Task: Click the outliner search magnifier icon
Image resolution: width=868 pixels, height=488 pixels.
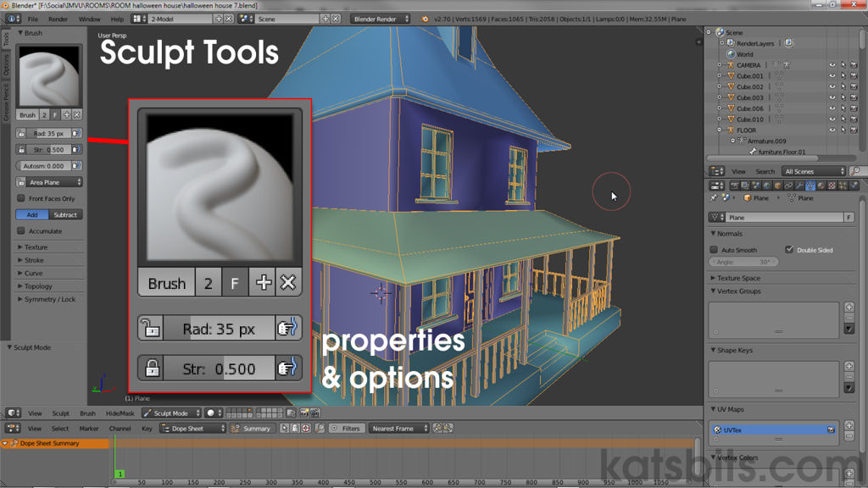Action: click(x=855, y=171)
